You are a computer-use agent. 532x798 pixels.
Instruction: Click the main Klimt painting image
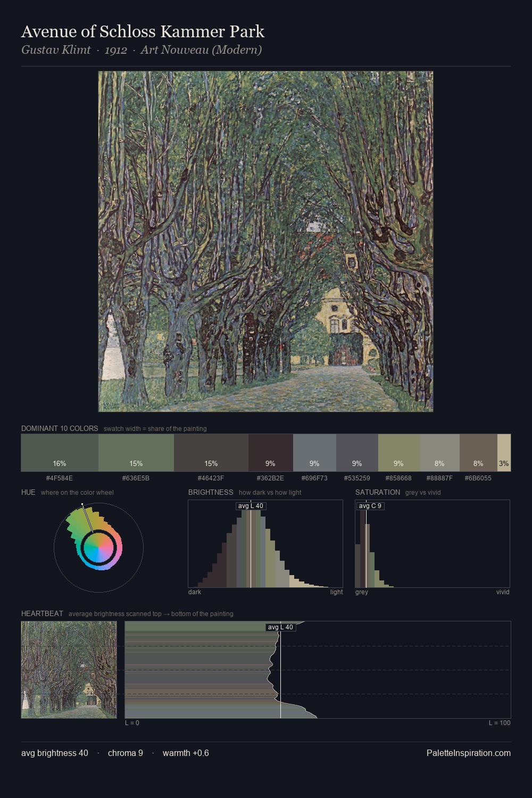tap(265, 242)
